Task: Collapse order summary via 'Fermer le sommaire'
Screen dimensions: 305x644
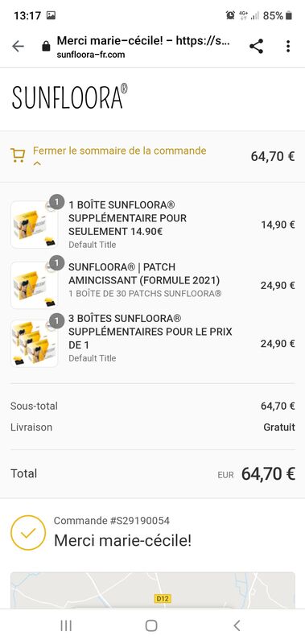Action: [119, 151]
